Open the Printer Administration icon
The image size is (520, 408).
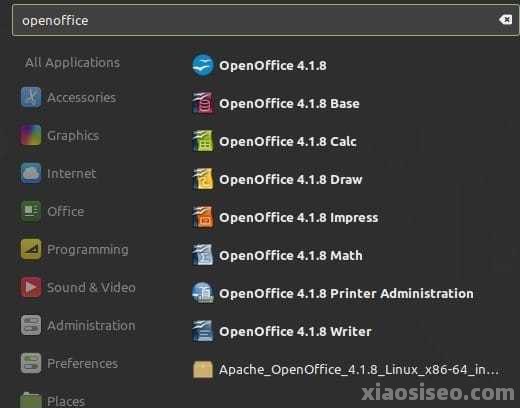[203, 293]
